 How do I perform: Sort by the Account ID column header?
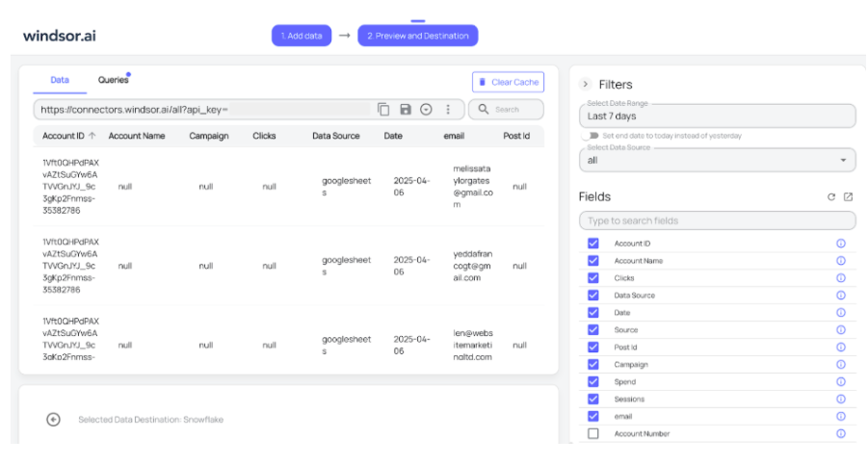69,136
